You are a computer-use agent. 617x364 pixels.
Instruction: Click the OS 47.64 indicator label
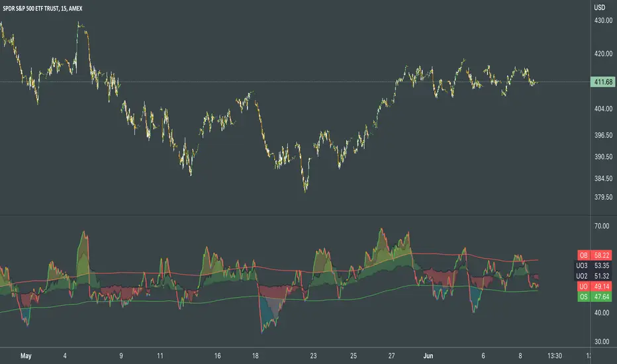[594, 296]
